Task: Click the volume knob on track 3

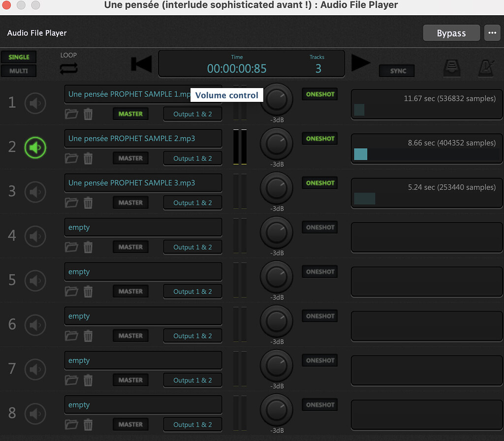Action: pos(276,189)
